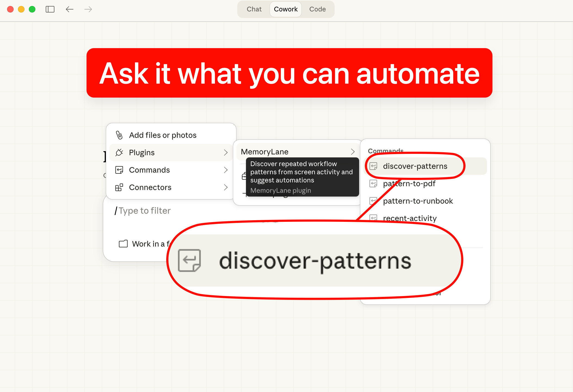Switch to the Chat tab
Screen dimensions: 573x392
pos(254,9)
